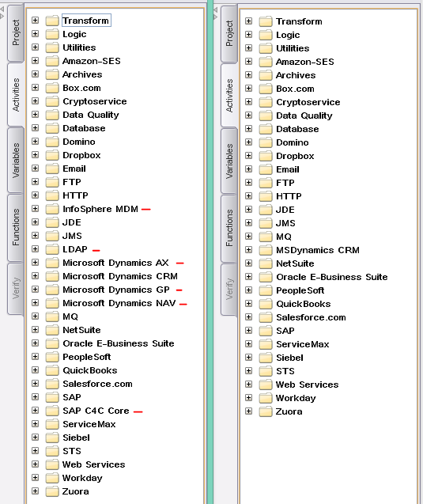This screenshot has width=423, height=504.
Task: Select the Zuora label in left panel
Action: (x=75, y=491)
